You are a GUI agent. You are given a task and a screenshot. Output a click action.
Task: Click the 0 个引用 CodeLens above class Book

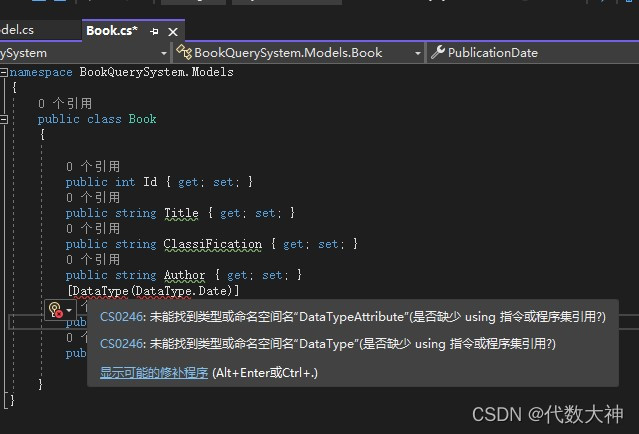click(65, 104)
